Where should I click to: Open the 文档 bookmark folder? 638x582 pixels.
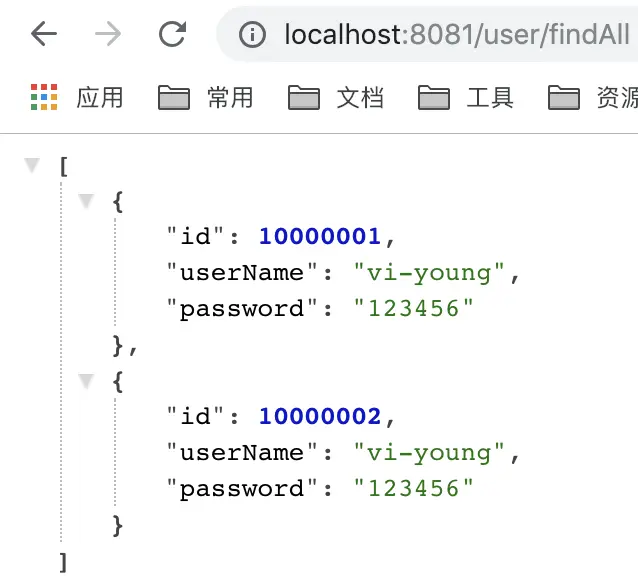[x=336, y=98]
